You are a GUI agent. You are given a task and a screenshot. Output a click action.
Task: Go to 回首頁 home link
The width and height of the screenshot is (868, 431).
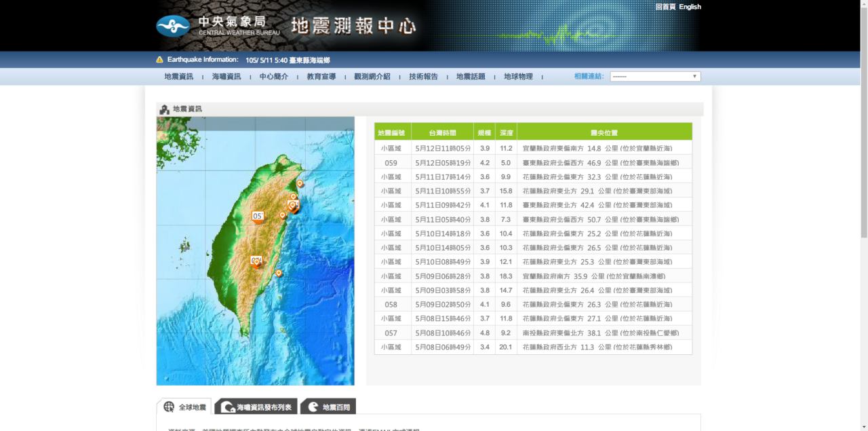click(665, 7)
